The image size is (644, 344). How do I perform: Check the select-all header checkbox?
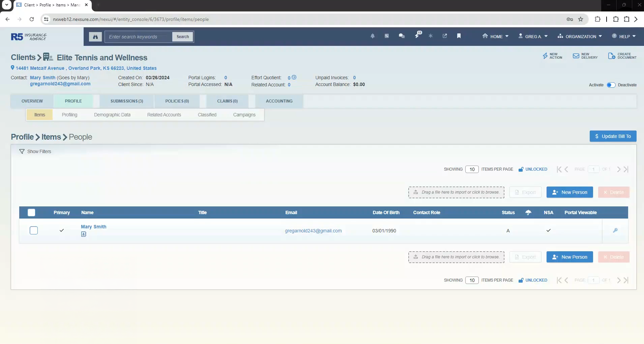(x=31, y=212)
